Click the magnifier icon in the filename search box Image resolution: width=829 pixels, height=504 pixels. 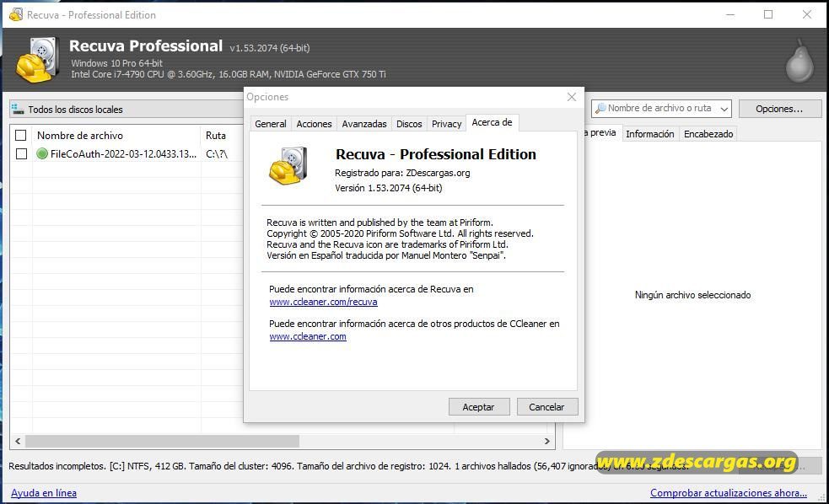pyautogui.click(x=600, y=109)
